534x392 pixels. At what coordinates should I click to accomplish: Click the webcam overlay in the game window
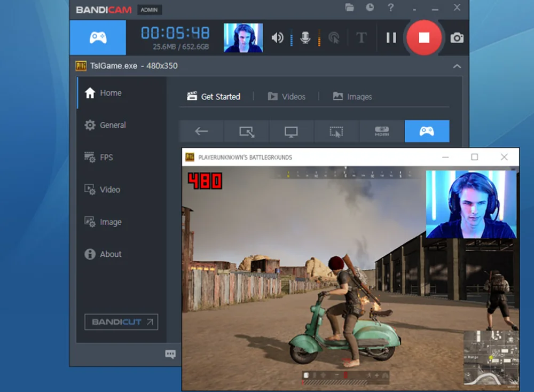(x=471, y=204)
